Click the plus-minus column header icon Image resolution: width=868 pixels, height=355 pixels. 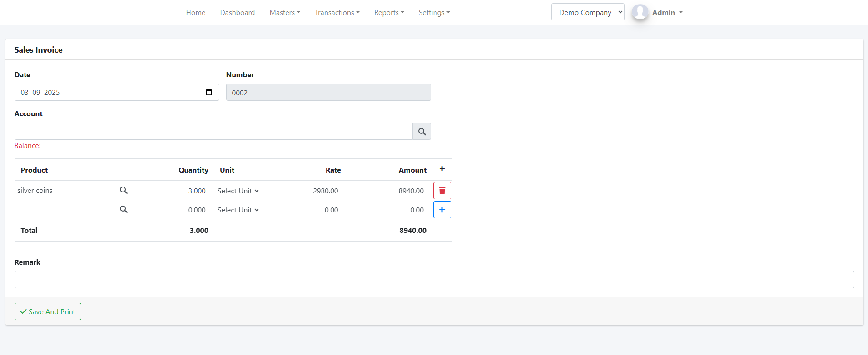[x=442, y=170]
